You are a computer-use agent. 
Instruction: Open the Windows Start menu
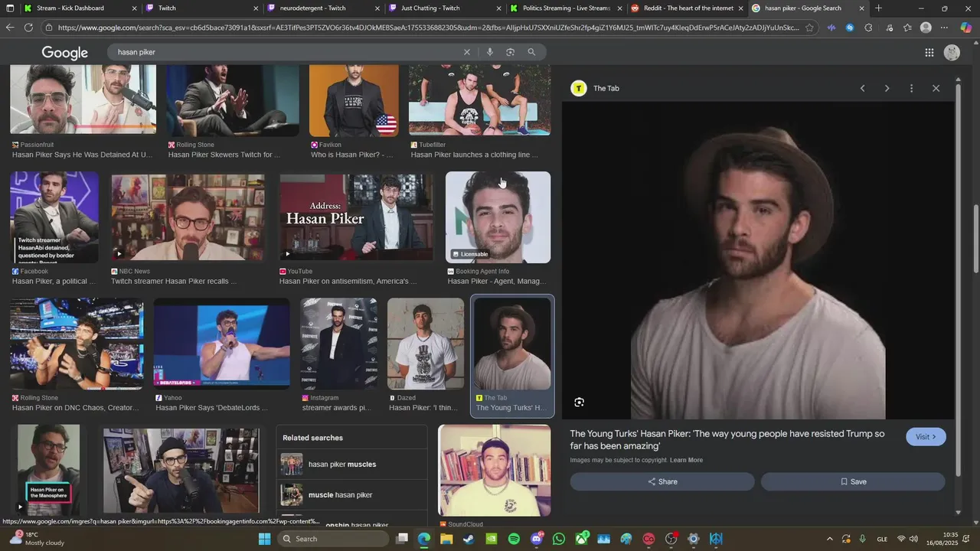pos(264,539)
